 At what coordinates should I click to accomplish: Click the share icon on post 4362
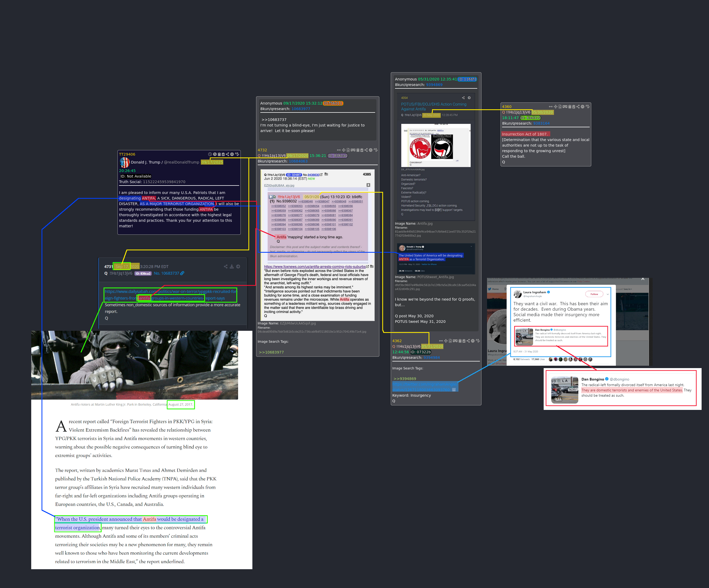point(468,341)
